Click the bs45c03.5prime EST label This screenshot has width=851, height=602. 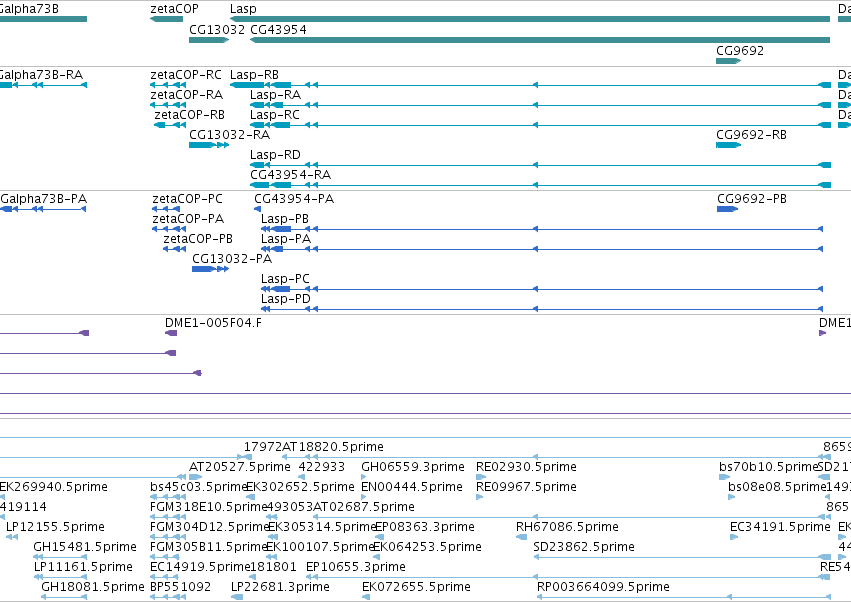(x=199, y=487)
